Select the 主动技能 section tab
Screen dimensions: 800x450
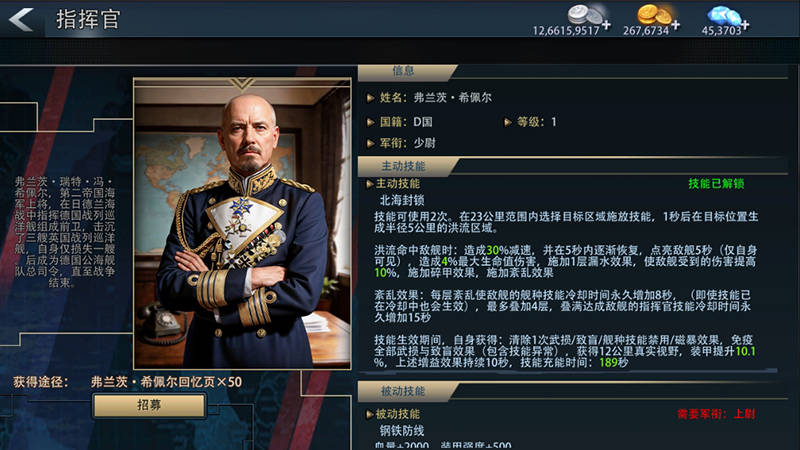point(403,166)
